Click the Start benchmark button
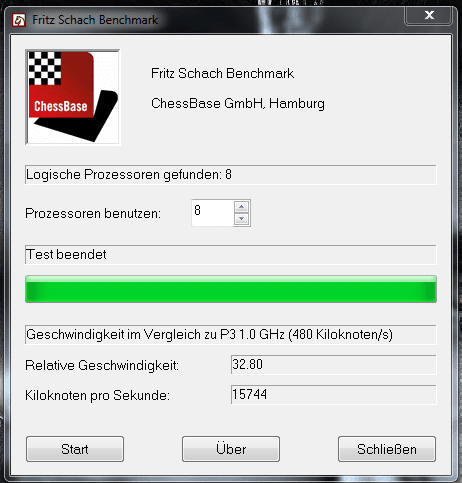The height and width of the screenshot is (483, 462). 75,449
